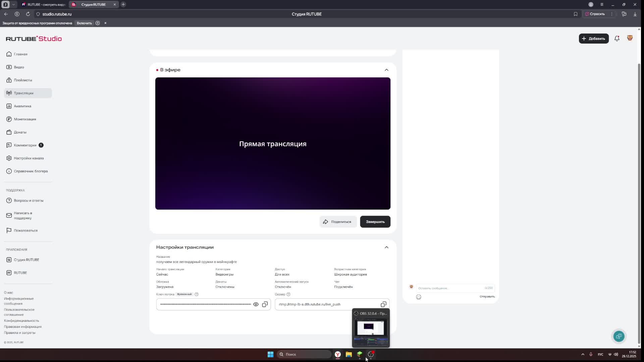Image resolution: width=644 pixels, height=362 pixels.
Task: Collapse the В эфире section
Action: point(386,70)
